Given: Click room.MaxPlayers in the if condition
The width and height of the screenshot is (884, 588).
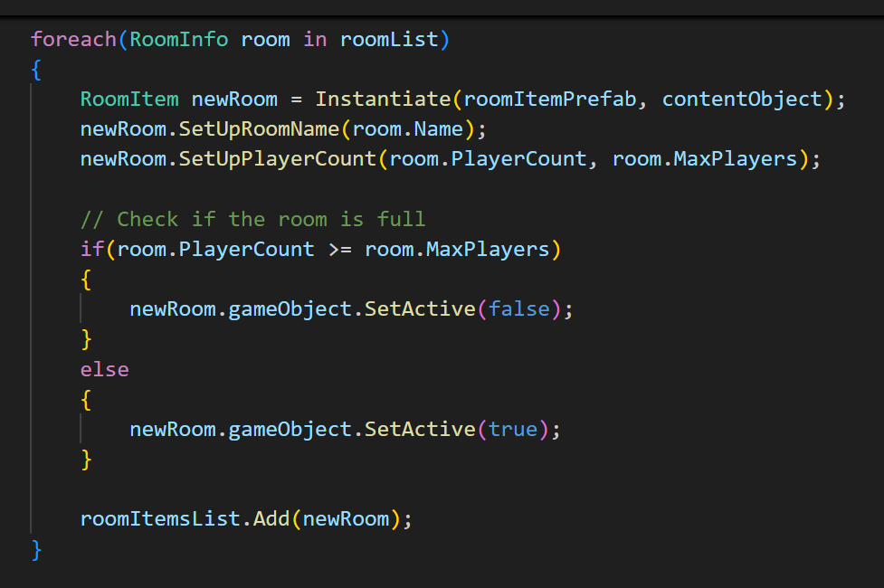Looking at the screenshot, I should pos(457,249).
